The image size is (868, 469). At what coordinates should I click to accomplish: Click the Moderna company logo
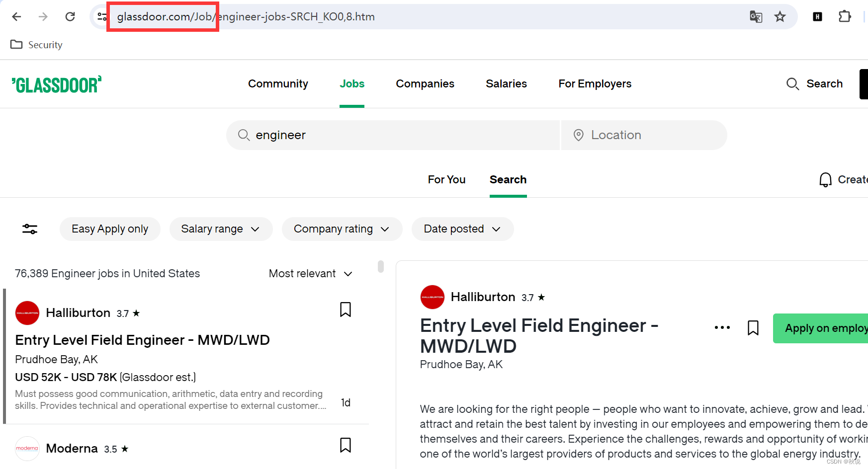pos(27,449)
